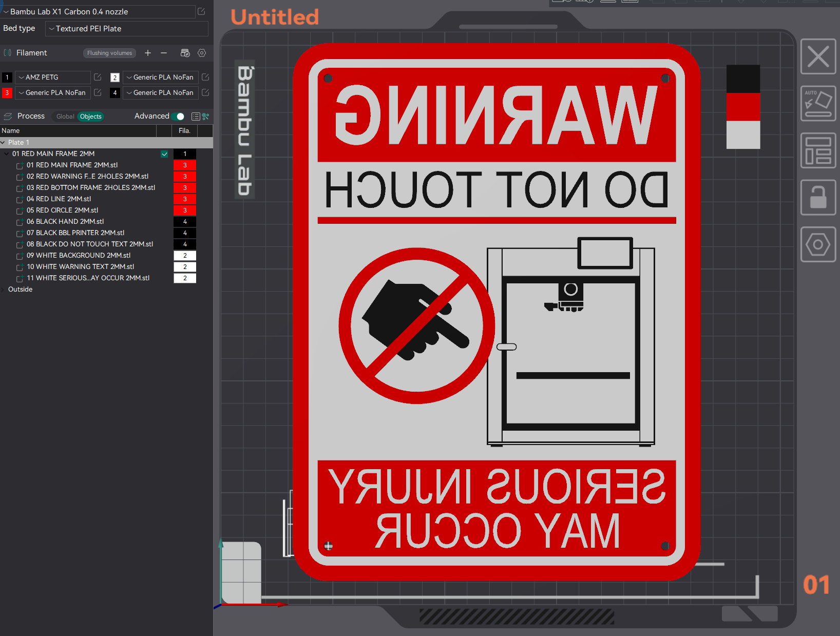Switch to the Objects process tab
840x636 pixels.
pyautogui.click(x=91, y=117)
